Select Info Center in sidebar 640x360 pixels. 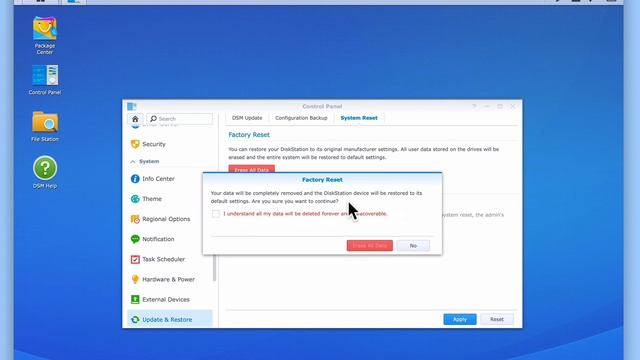(170, 179)
